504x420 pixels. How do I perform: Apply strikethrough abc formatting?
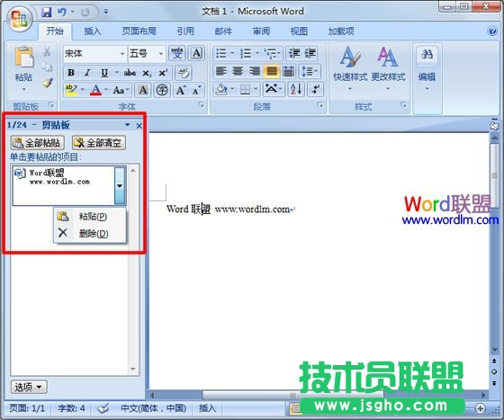[x=130, y=73]
